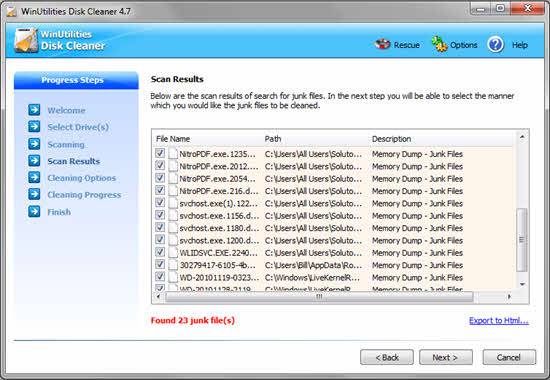Viewport: 550px width, 380px height.
Task: Go to the Welcome step
Action: (x=66, y=110)
